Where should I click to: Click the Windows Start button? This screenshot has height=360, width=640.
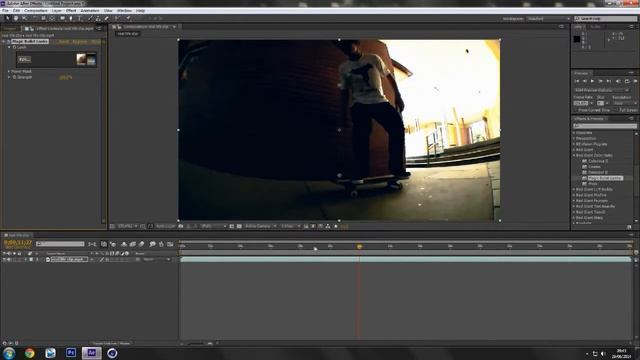pyautogui.click(x=9, y=353)
